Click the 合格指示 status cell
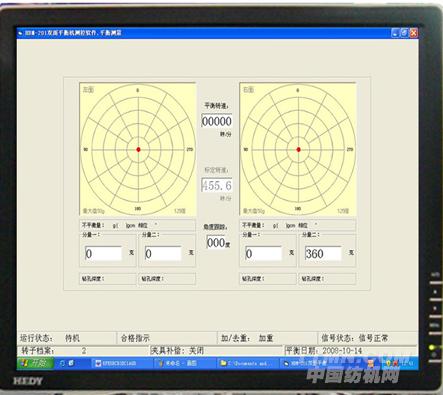 [x=167, y=338]
